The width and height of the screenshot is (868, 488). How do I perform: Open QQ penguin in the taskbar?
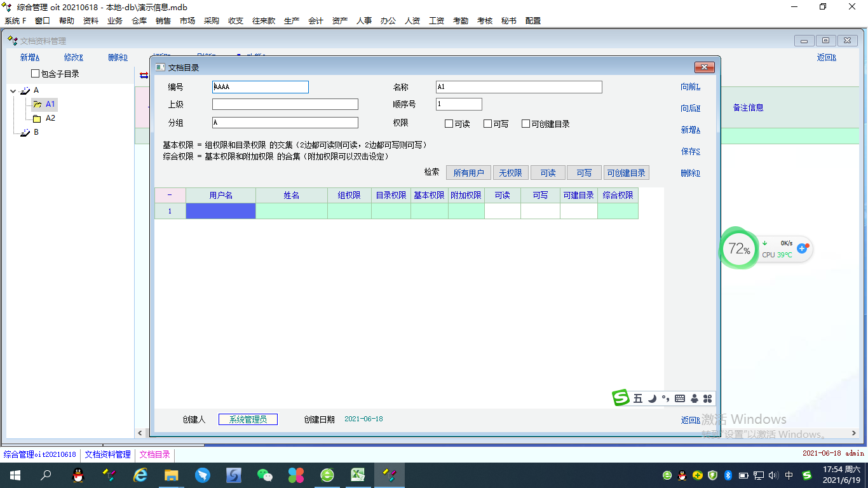(78, 475)
